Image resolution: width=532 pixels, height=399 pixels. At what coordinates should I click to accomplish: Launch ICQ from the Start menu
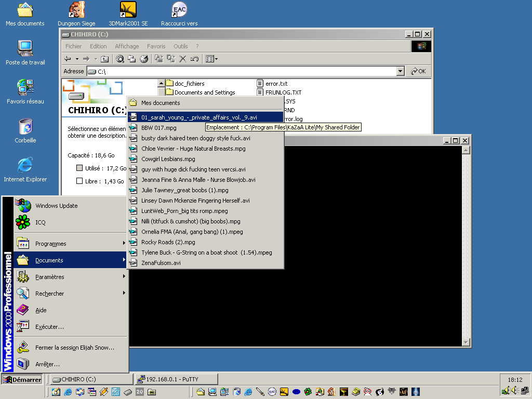(x=70, y=222)
